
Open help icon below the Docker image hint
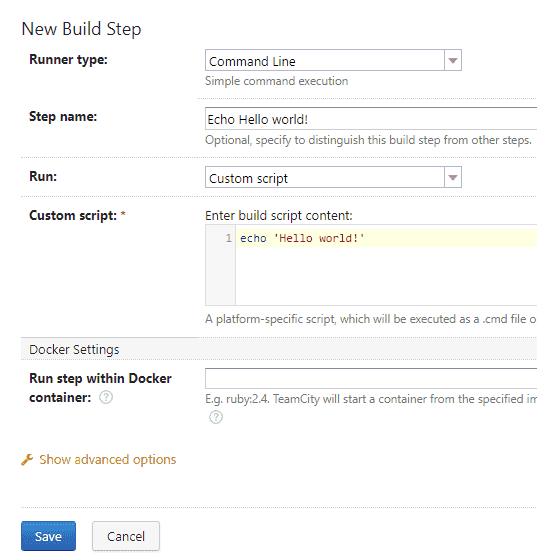(x=216, y=417)
